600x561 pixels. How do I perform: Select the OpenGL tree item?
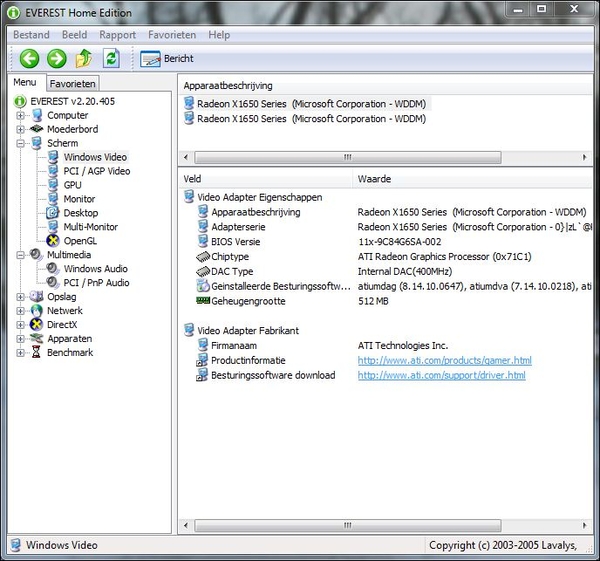(80, 241)
